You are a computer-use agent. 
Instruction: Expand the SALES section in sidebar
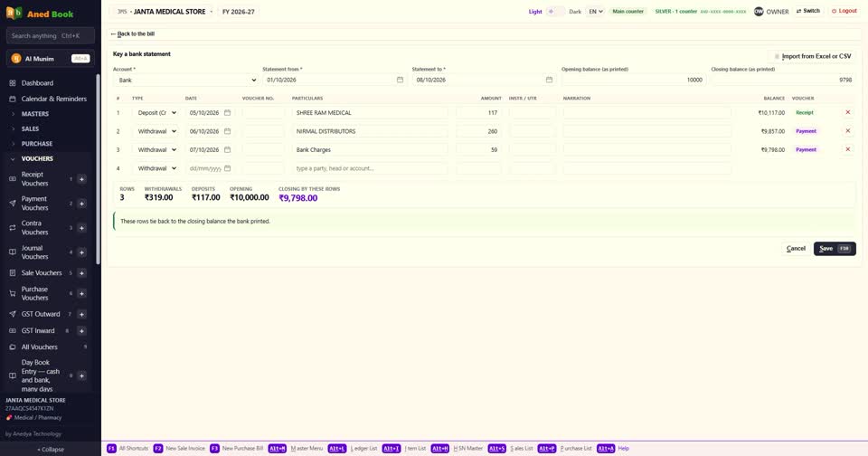[x=30, y=128]
